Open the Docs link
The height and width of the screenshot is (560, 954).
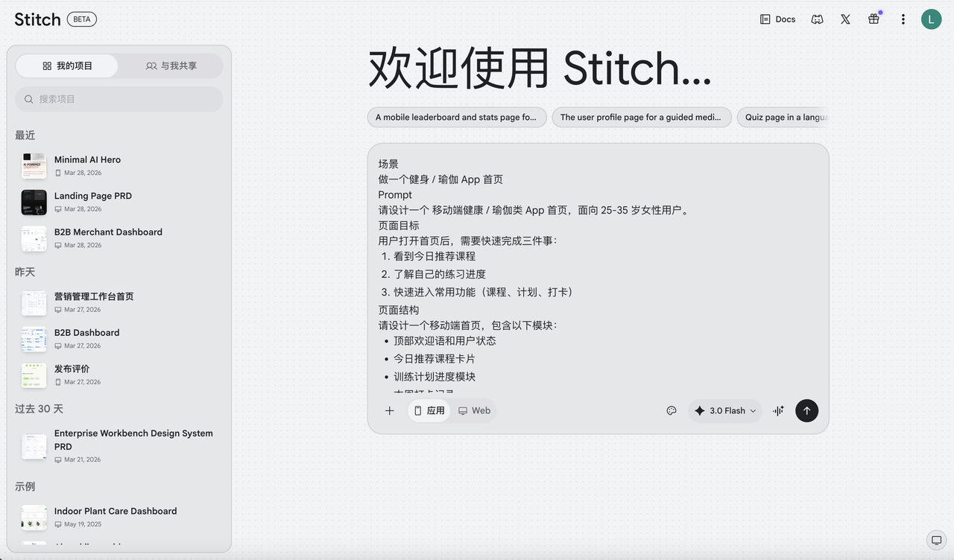pos(777,19)
